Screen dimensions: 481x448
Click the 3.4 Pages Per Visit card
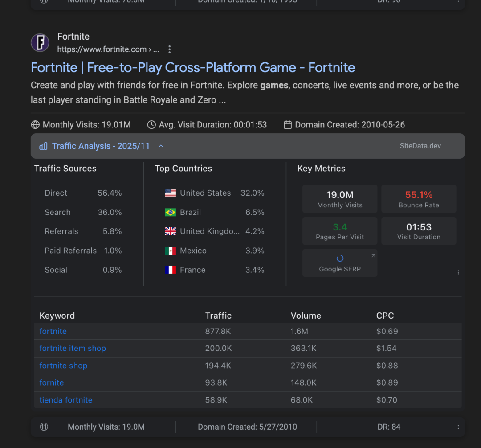tap(340, 231)
